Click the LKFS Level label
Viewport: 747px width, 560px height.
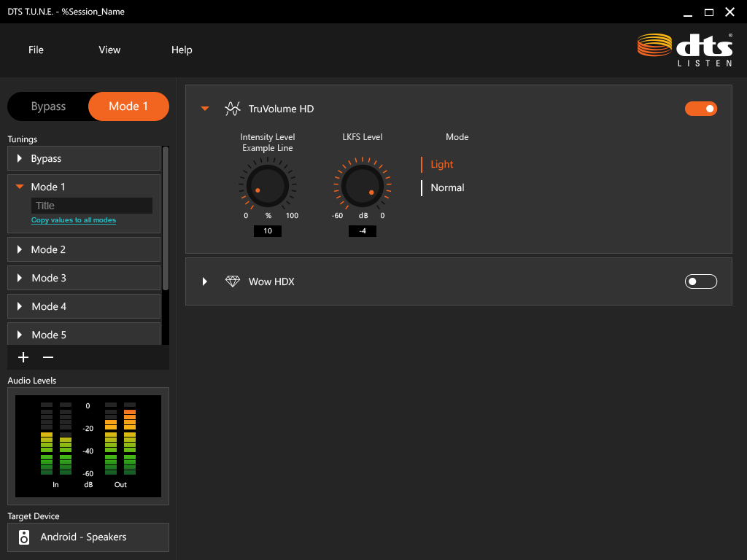pos(363,137)
